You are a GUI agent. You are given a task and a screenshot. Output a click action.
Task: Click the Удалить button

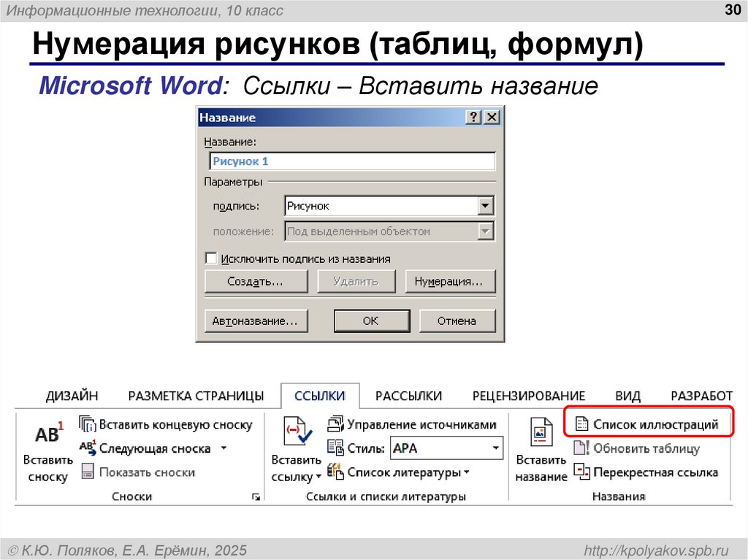(356, 281)
